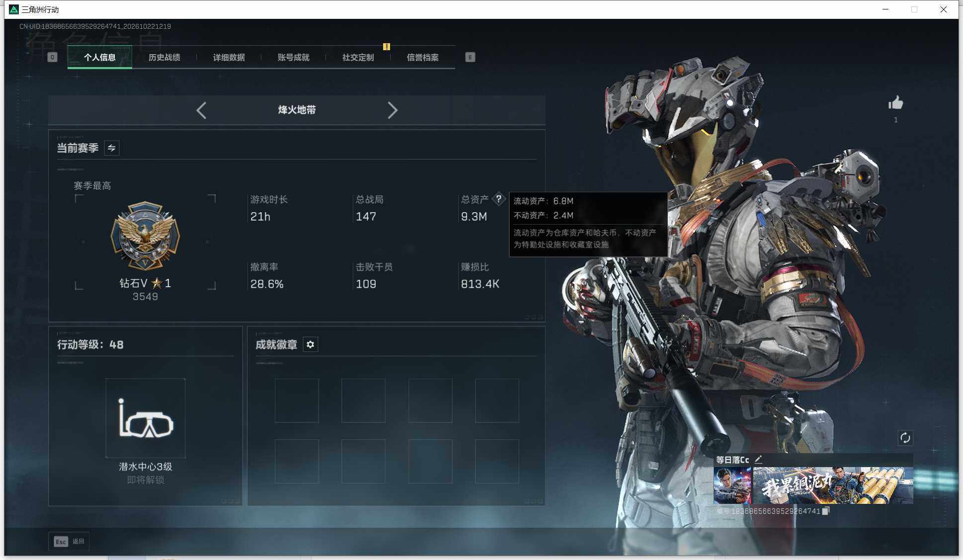Open the 详细数据 tab
The width and height of the screenshot is (963, 560).
coord(229,57)
